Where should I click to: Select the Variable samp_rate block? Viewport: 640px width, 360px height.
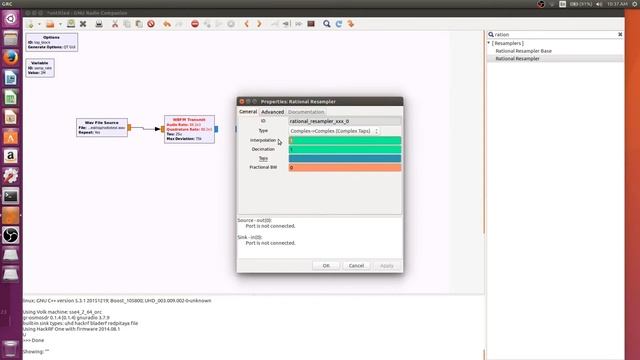40,68
